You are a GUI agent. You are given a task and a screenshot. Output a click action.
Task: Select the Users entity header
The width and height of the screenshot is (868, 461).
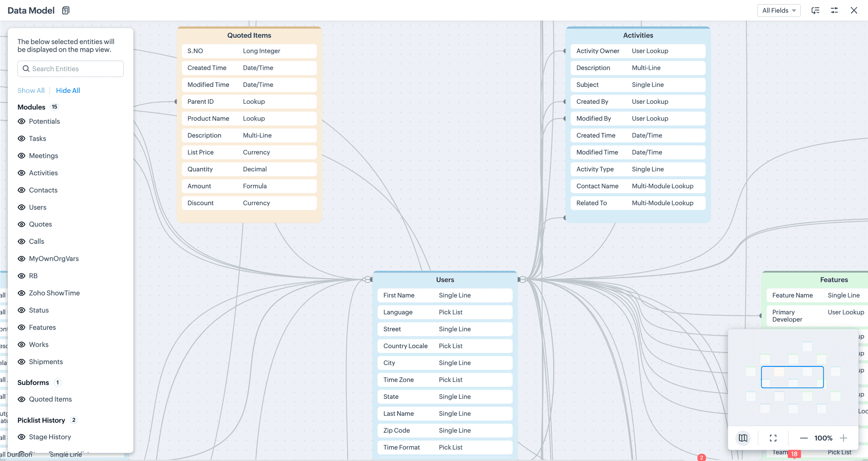445,280
